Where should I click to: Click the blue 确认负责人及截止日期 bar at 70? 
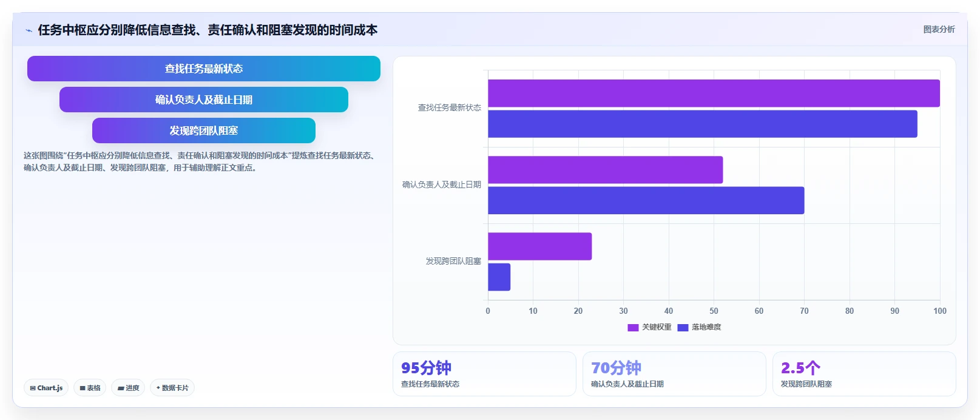(x=646, y=200)
